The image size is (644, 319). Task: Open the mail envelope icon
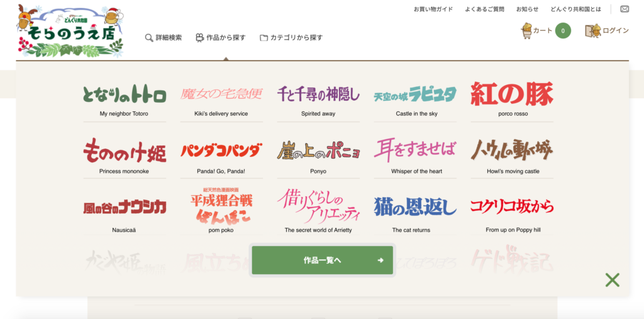coord(625,9)
